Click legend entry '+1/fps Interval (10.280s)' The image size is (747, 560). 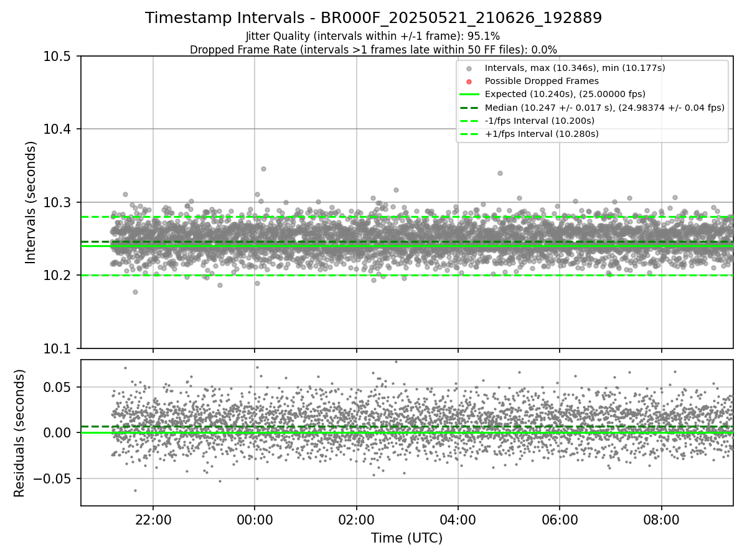pos(542,134)
